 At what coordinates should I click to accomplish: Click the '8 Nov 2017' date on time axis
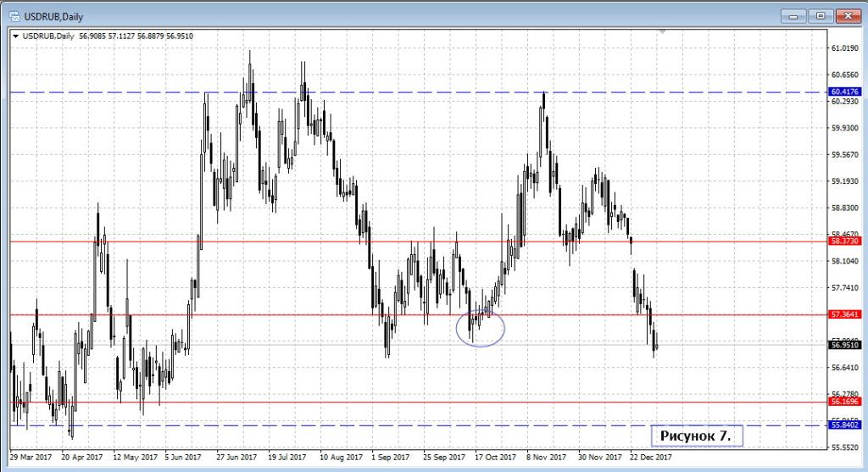[544, 457]
